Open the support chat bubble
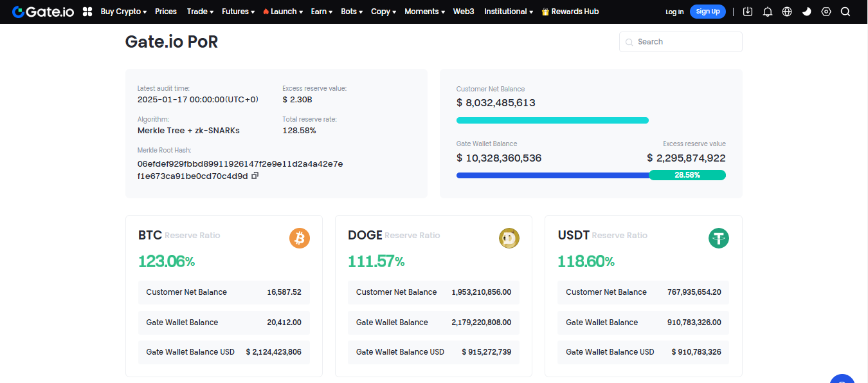Viewport: 868px width, 383px height. point(842,378)
